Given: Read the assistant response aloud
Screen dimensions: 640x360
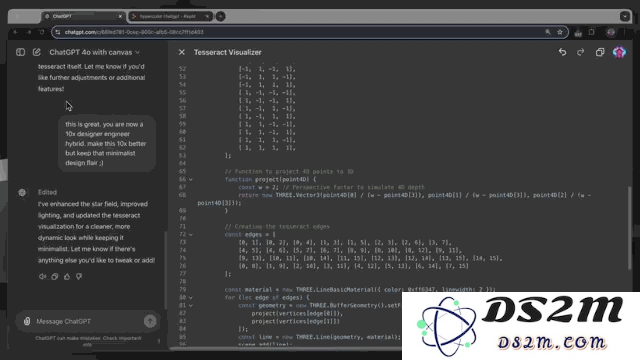Looking at the screenshot, I should [x=42, y=276].
